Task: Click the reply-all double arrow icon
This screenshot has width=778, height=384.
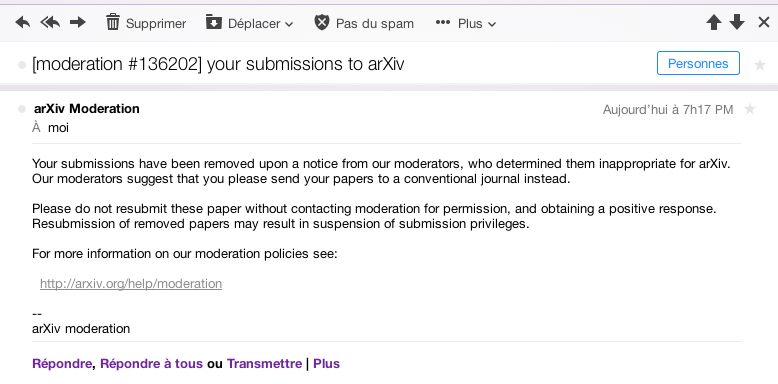Action: coord(50,22)
